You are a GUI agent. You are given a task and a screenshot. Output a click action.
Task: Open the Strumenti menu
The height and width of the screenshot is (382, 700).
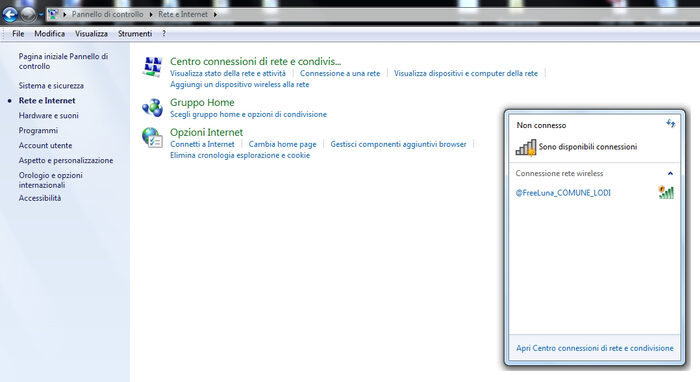point(135,33)
